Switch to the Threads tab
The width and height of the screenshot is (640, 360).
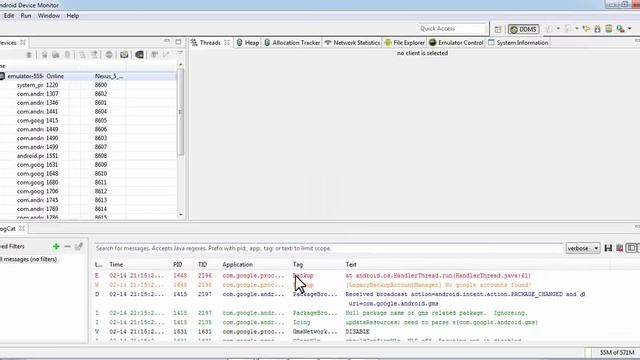[x=210, y=42]
